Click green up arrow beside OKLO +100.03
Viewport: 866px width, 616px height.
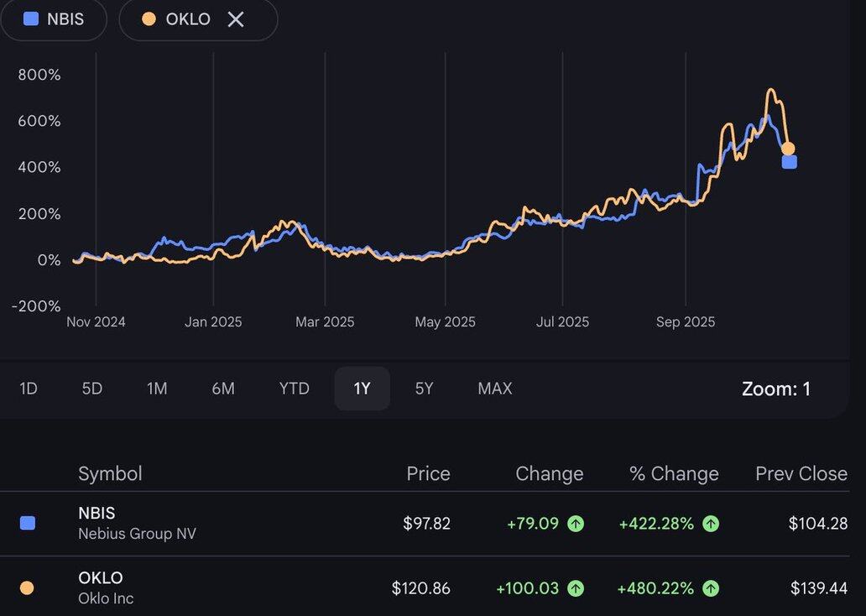(x=576, y=588)
